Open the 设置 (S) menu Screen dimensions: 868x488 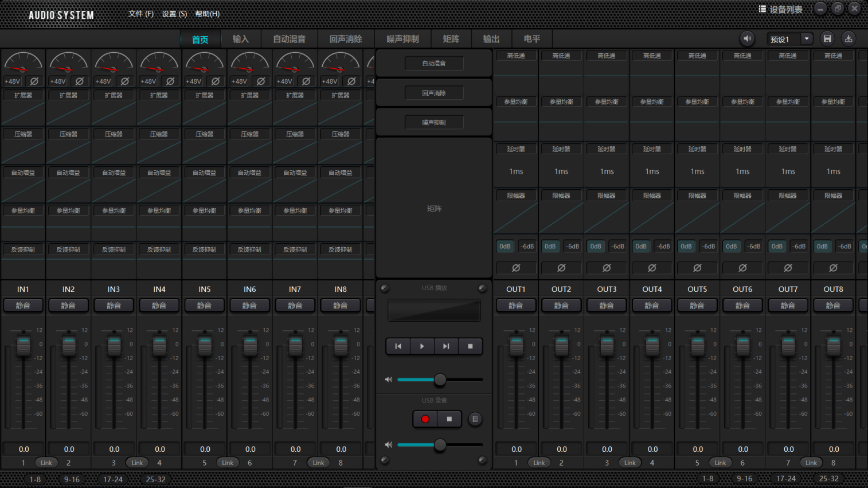pos(174,14)
